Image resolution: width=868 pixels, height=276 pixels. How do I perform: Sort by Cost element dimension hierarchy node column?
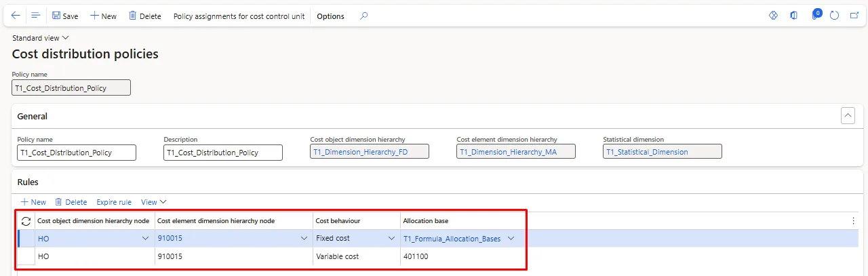point(216,221)
